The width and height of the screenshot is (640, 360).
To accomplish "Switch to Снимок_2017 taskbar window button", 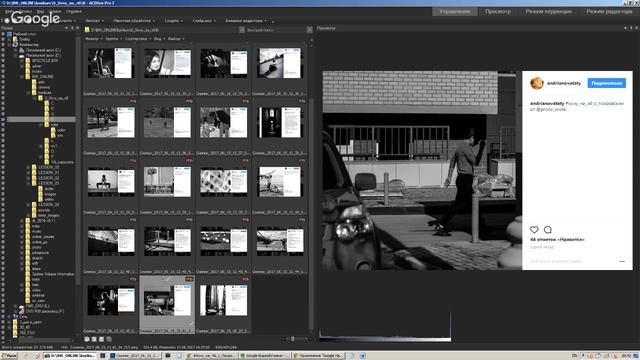I will (135, 356).
